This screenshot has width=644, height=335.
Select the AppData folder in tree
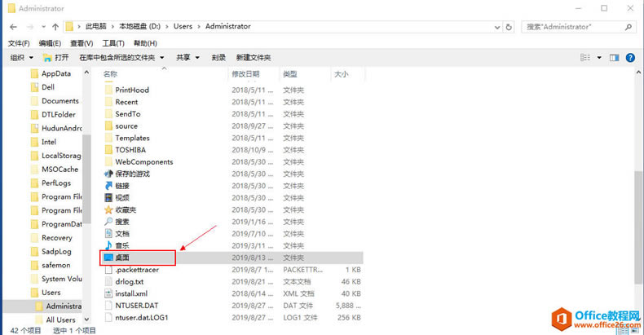click(56, 73)
